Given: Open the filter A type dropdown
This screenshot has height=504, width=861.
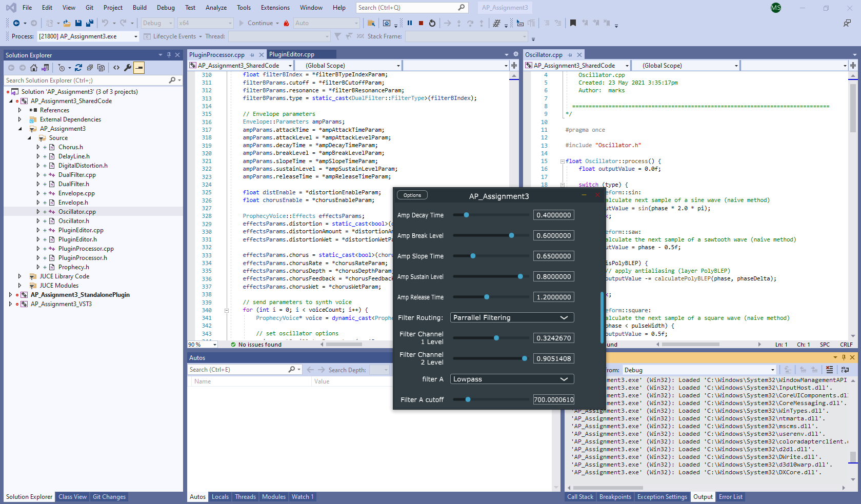Looking at the screenshot, I should click(512, 379).
